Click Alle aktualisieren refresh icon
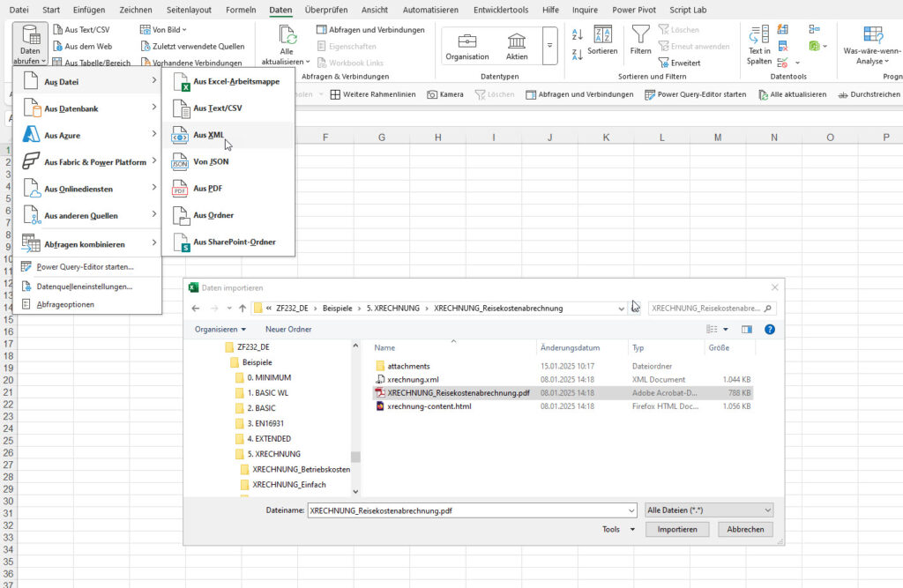Image resolution: width=903 pixels, height=588 pixels. (x=287, y=36)
